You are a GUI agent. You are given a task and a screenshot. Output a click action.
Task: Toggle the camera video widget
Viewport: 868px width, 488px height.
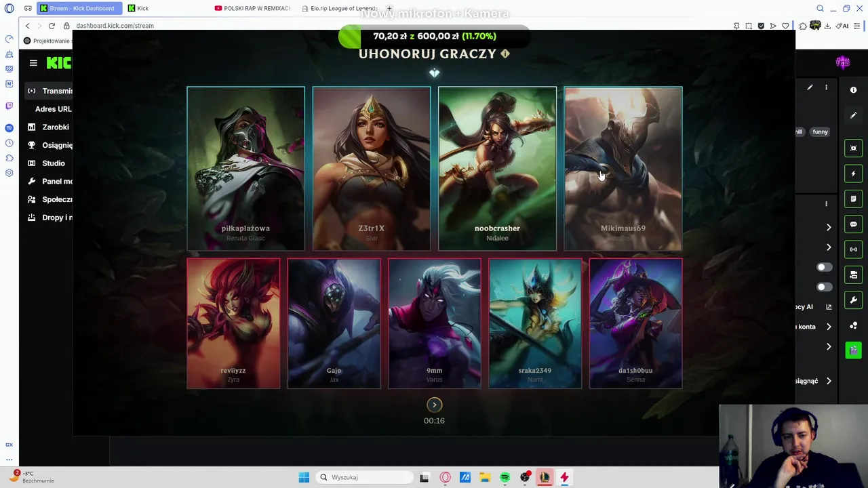[x=854, y=274]
